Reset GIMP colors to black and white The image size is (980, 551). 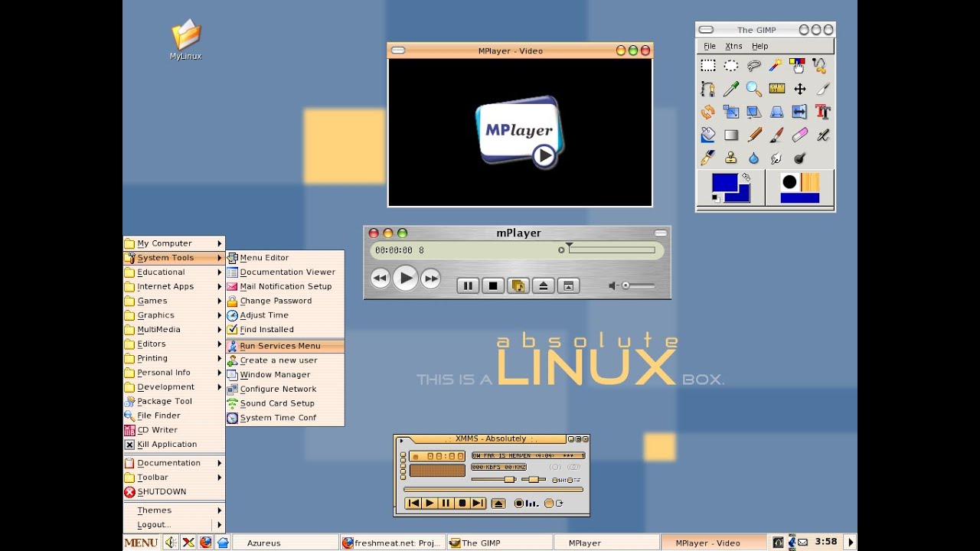click(716, 197)
